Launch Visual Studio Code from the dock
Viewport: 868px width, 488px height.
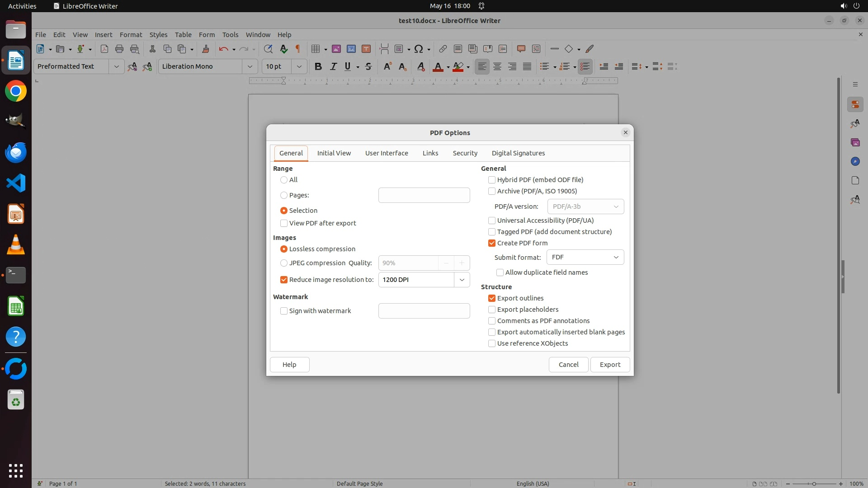coord(16,183)
